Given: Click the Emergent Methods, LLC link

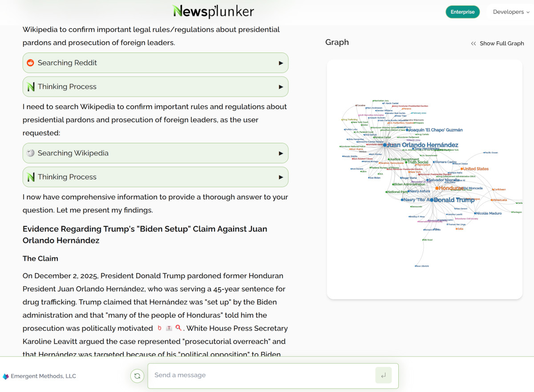Looking at the screenshot, I should 43,376.
